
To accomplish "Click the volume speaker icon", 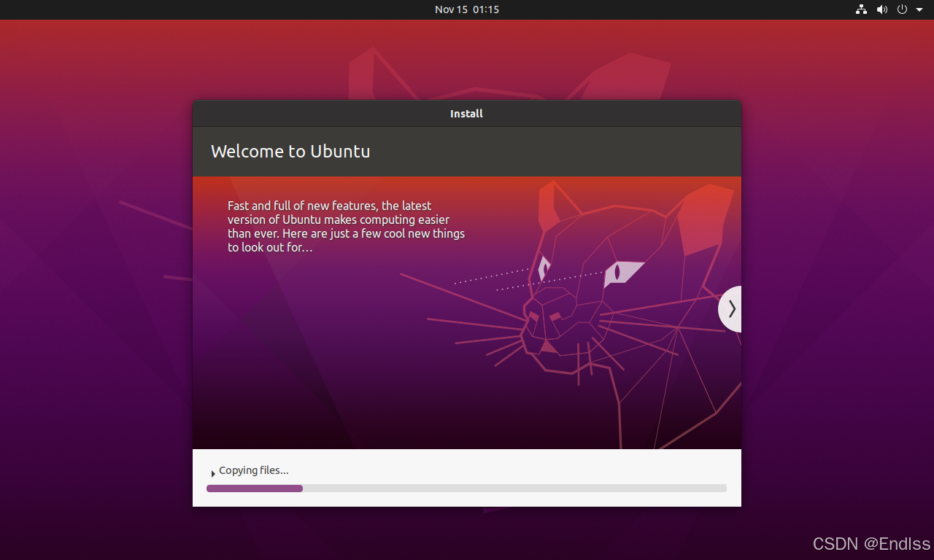I will click(x=882, y=9).
